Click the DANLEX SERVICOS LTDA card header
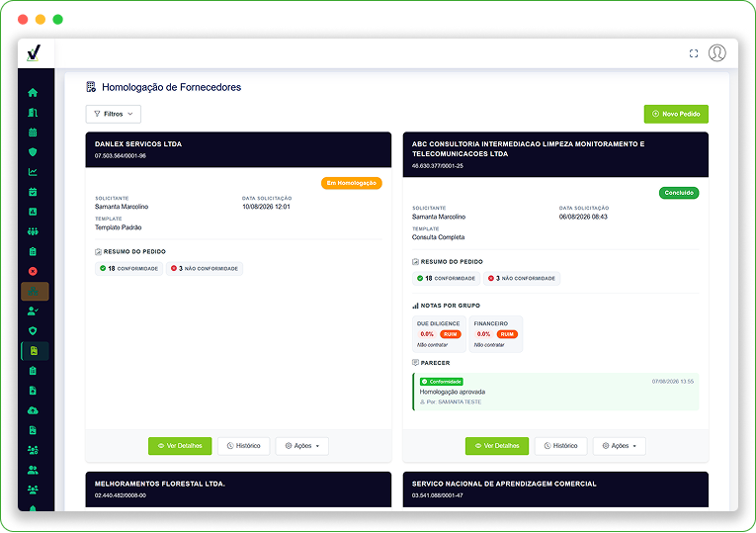 click(x=238, y=149)
